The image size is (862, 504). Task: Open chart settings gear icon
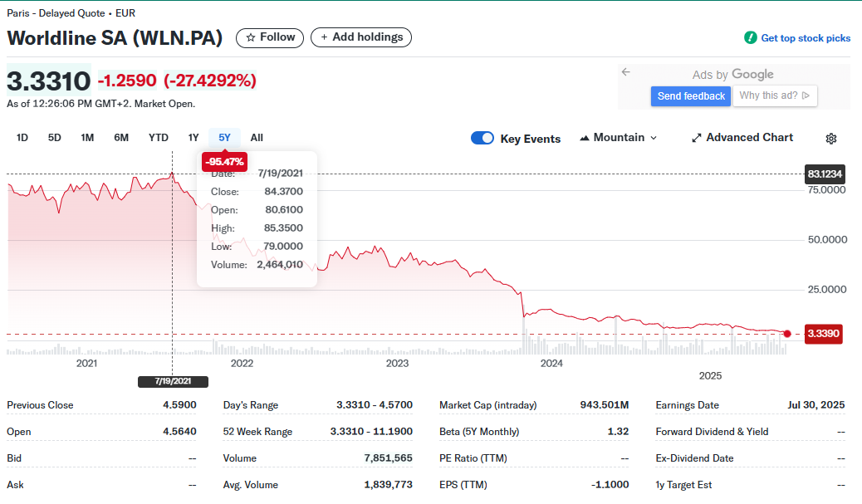[831, 139]
